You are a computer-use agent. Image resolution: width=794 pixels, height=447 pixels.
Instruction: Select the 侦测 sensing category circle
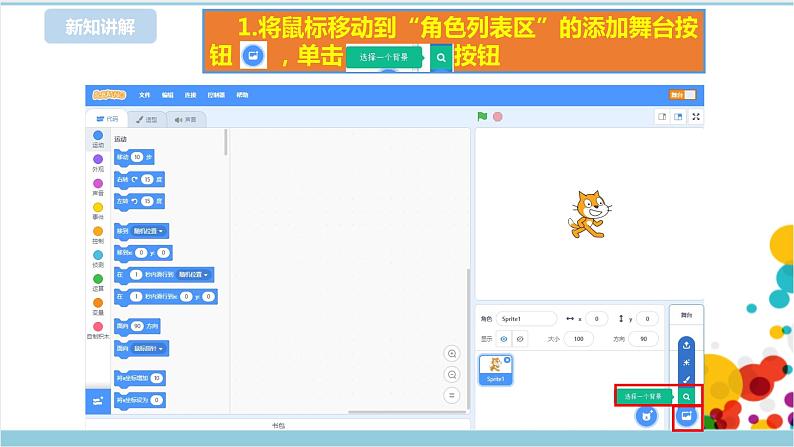(x=98, y=255)
